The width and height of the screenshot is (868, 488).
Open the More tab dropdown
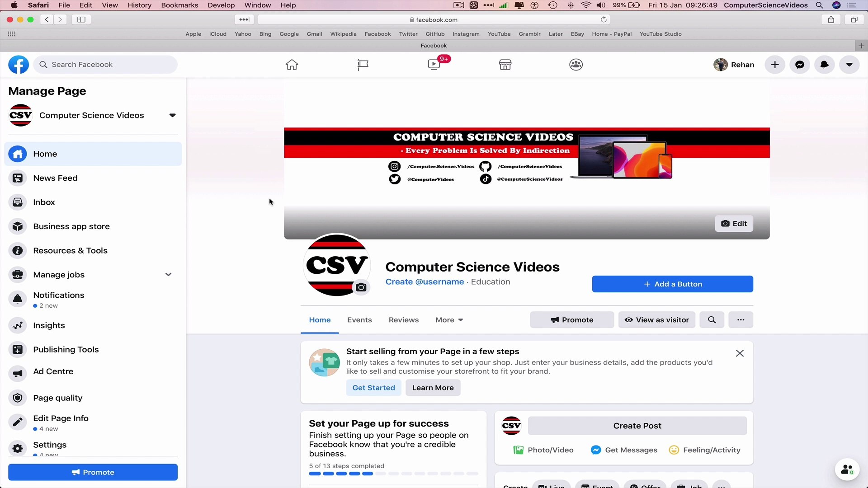448,319
